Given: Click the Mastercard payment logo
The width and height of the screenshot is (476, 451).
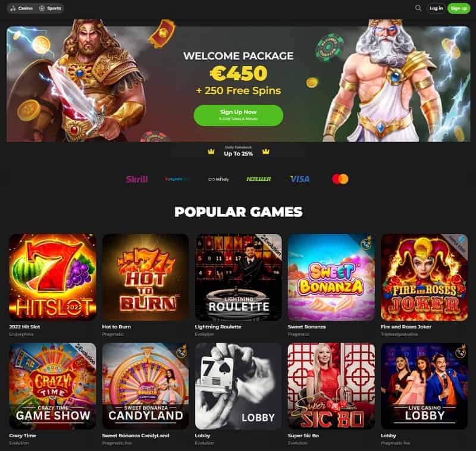Looking at the screenshot, I should tap(340, 179).
